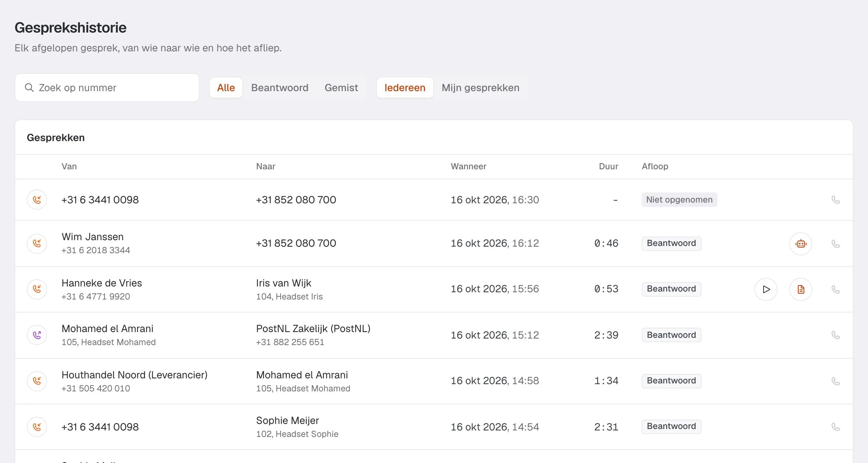Click incoming call icon beside Wim Janssen
The width and height of the screenshot is (868, 463).
37,243
